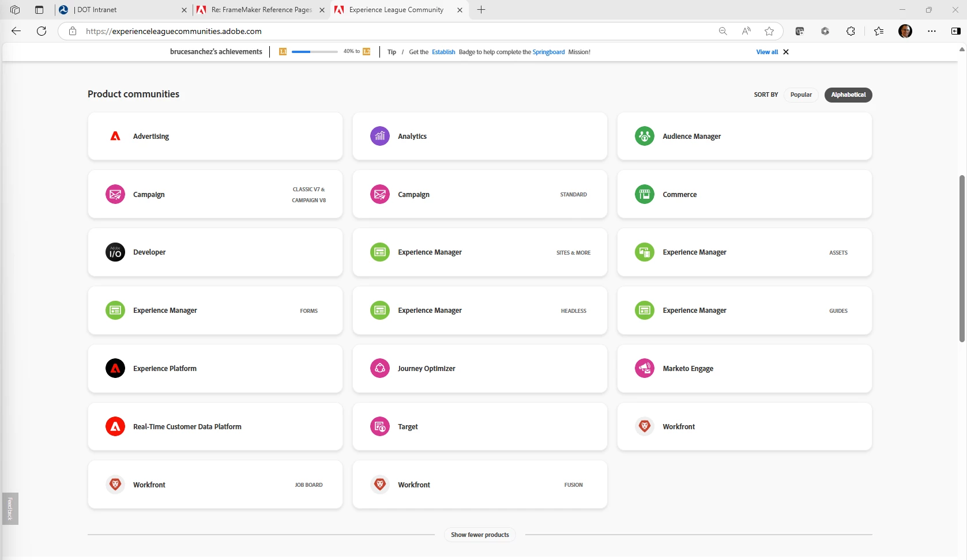Sort communities Alphabetically

[x=848, y=94]
